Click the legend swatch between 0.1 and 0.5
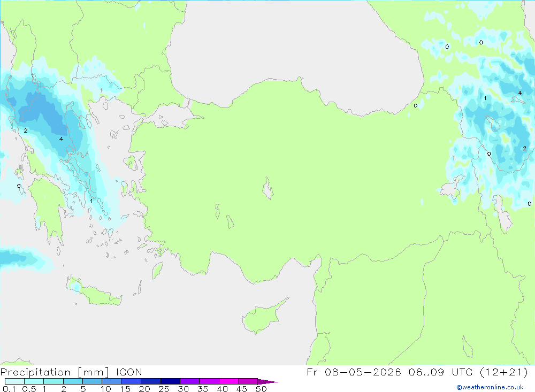This screenshot has width=535, height=392. coord(14,381)
